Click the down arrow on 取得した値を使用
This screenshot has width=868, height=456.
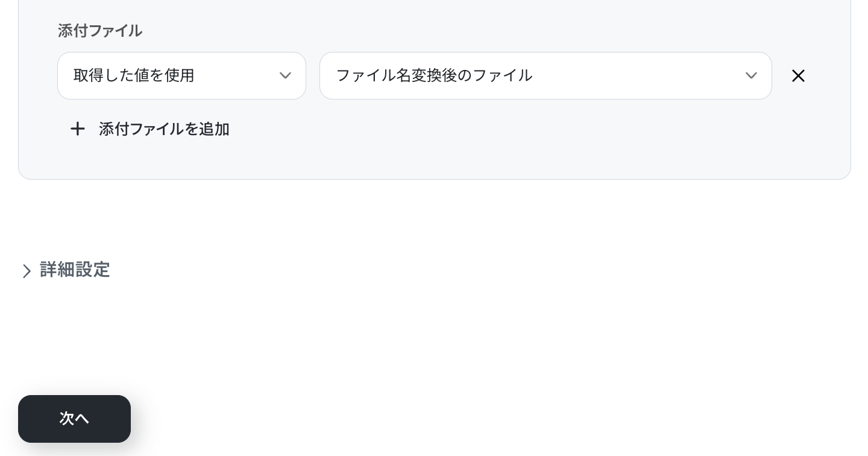coord(285,76)
